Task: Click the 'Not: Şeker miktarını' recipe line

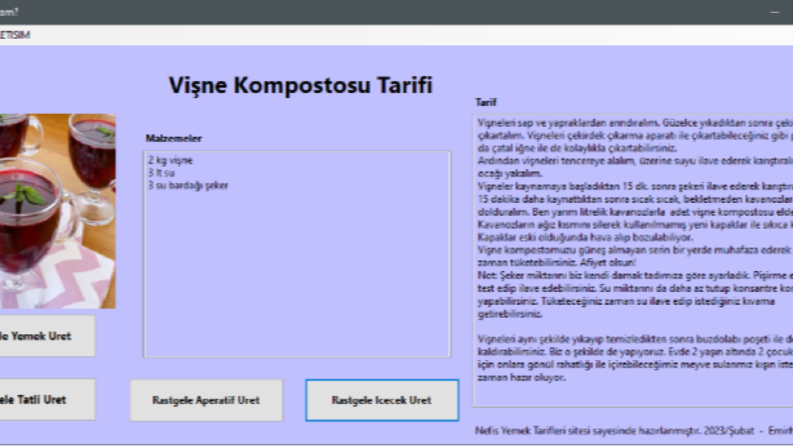Action: point(635,275)
